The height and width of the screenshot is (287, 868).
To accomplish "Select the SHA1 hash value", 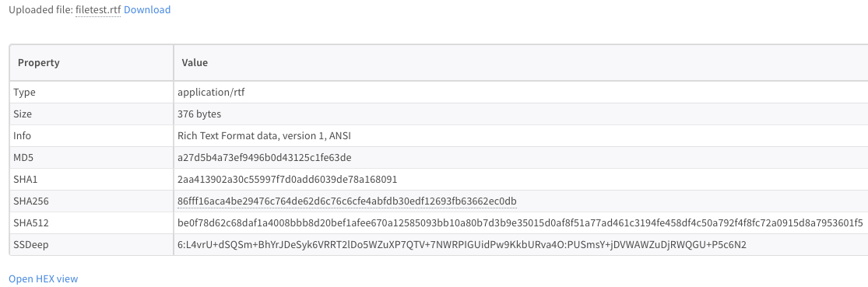I will point(287,180).
